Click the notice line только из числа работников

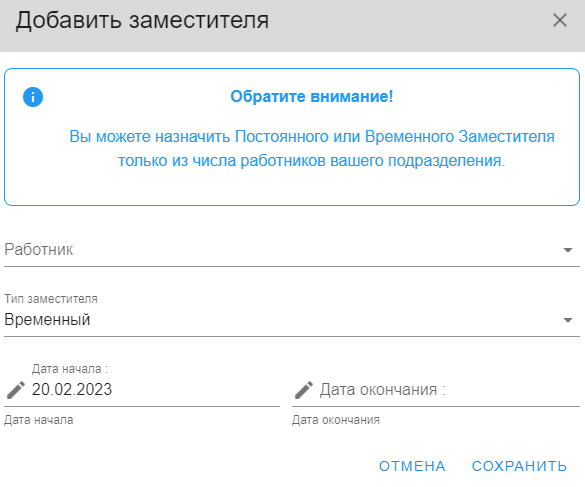point(312,161)
